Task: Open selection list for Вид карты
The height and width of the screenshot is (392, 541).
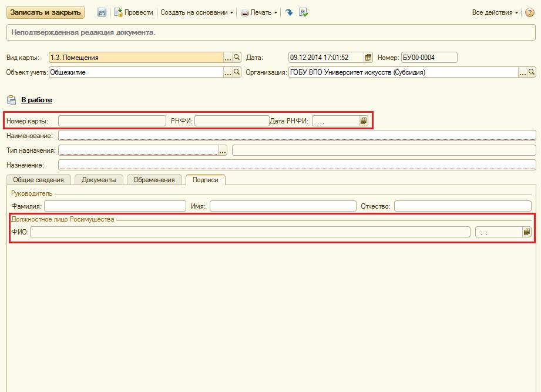Action: pos(228,57)
